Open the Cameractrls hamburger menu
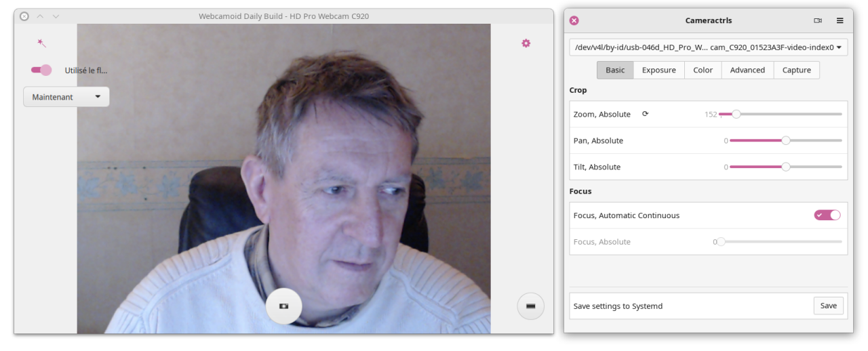 (x=840, y=21)
